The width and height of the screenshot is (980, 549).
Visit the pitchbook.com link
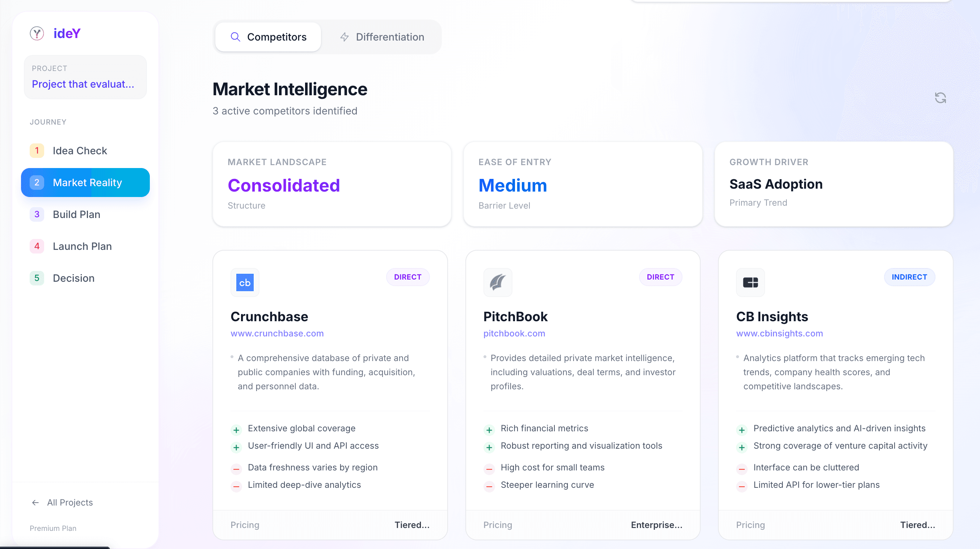[x=514, y=334]
